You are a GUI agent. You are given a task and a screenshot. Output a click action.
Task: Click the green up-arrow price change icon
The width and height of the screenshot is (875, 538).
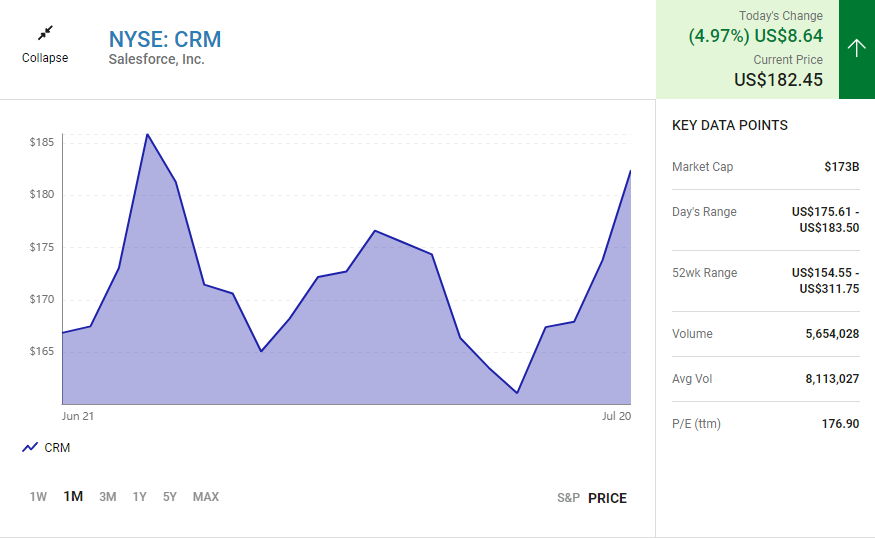857,48
